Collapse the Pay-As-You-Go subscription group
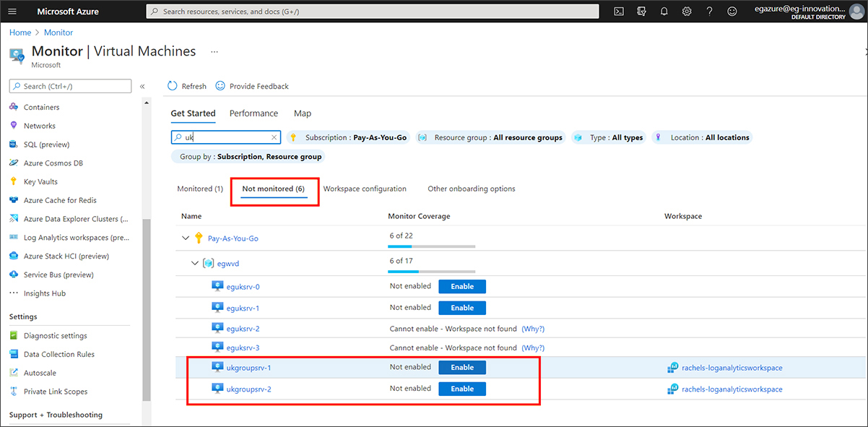This screenshot has height=427, width=868. coord(186,238)
